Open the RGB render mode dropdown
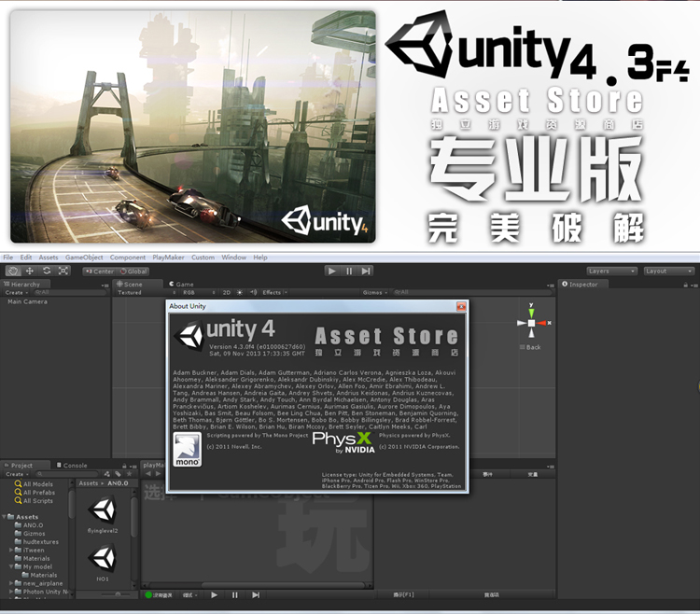This screenshot has width=700, height=614. 199,293
